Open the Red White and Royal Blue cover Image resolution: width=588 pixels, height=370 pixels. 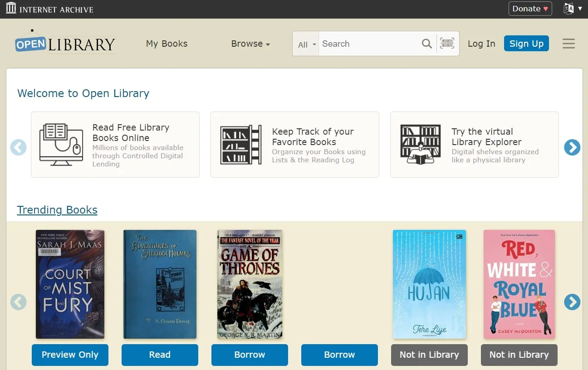[x=519, y=284]
